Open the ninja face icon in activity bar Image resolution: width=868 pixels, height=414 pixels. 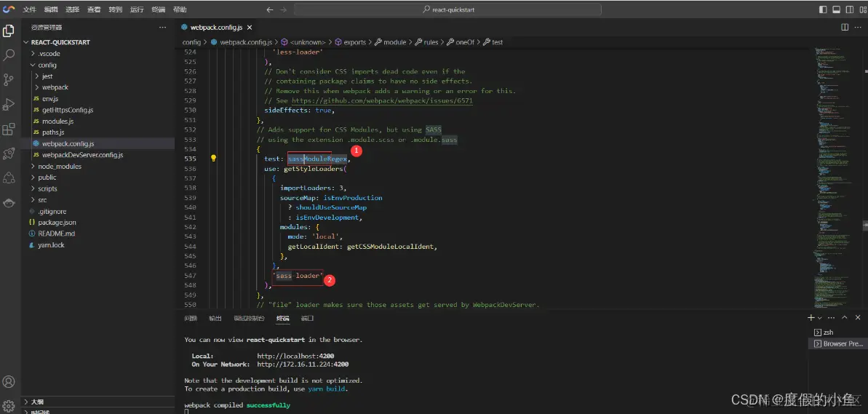tap(9, 202)
